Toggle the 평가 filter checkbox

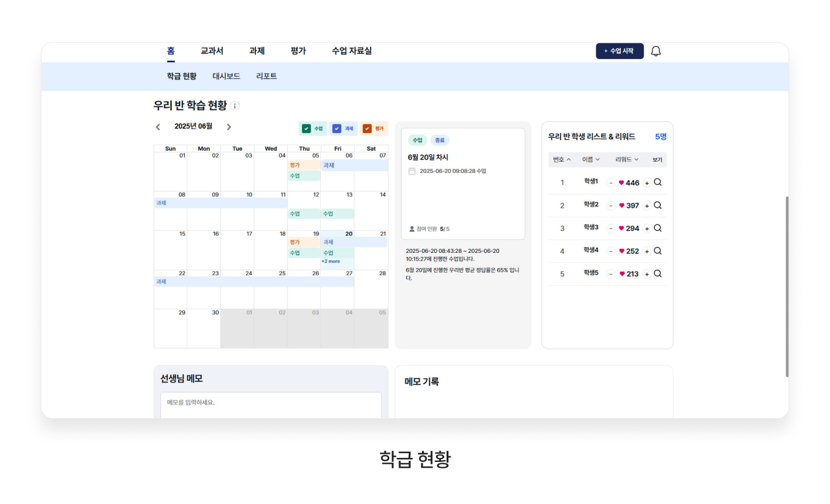point(367,128)
